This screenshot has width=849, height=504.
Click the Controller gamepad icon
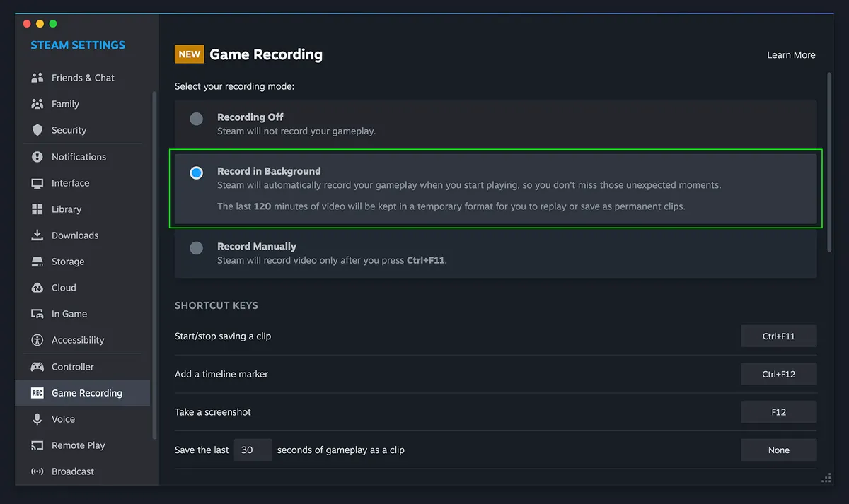(x=37, y=367)
